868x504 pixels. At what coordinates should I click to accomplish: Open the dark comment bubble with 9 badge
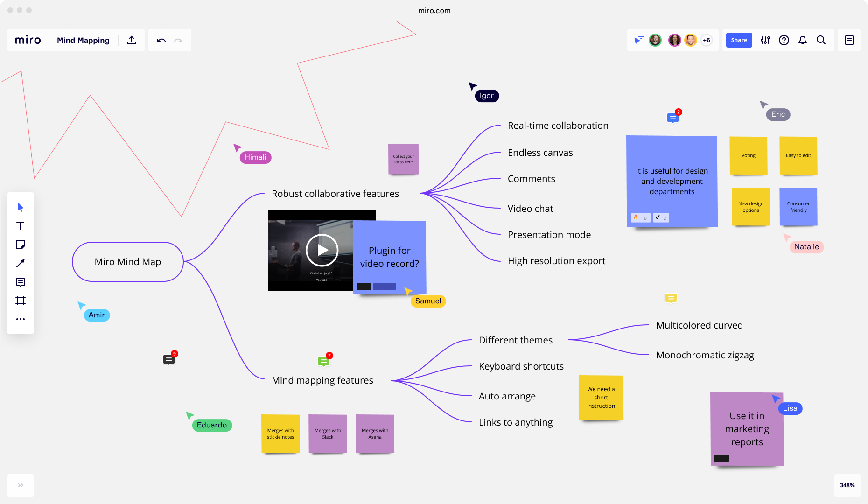point(169,359)
